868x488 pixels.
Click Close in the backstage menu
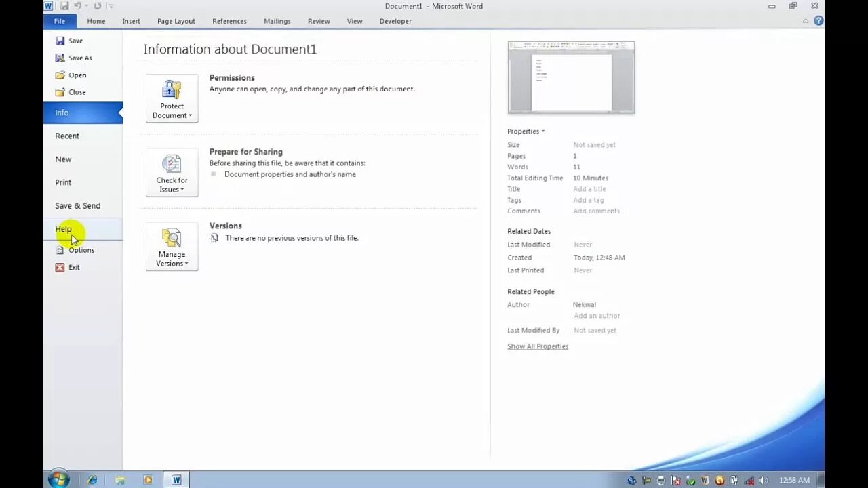click(x=71, y=92)
